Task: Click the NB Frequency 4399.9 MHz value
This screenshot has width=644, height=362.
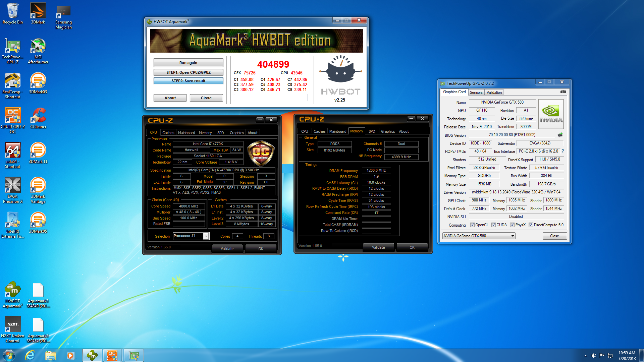Action: pos(401,157)
